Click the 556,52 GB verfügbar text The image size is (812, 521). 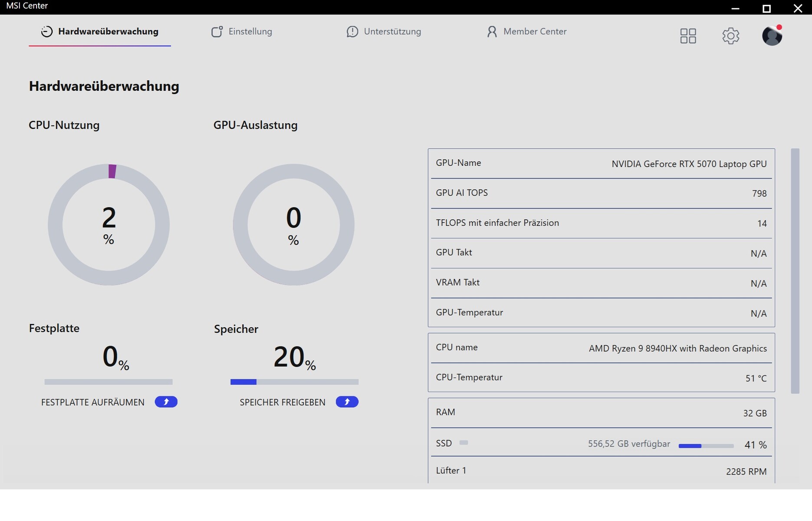(629, 444)
